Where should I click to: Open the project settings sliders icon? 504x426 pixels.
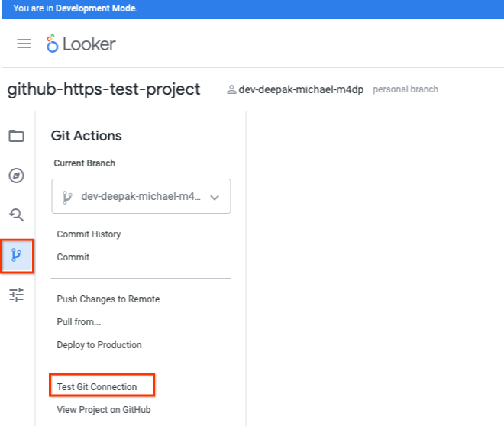(x=16, y=295)
